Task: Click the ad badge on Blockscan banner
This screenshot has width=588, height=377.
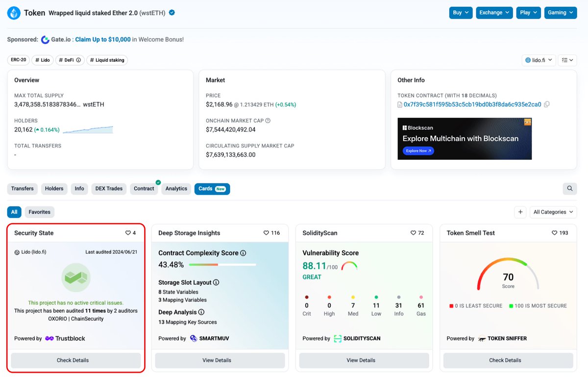Action: (x=528, y=122)
